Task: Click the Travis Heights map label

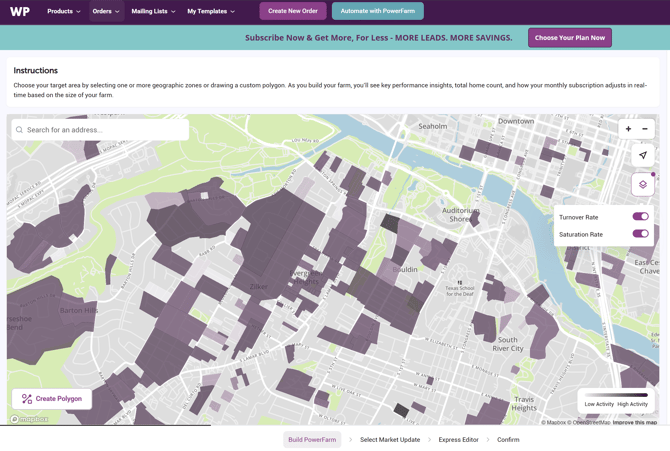Action: click(524, 404)
